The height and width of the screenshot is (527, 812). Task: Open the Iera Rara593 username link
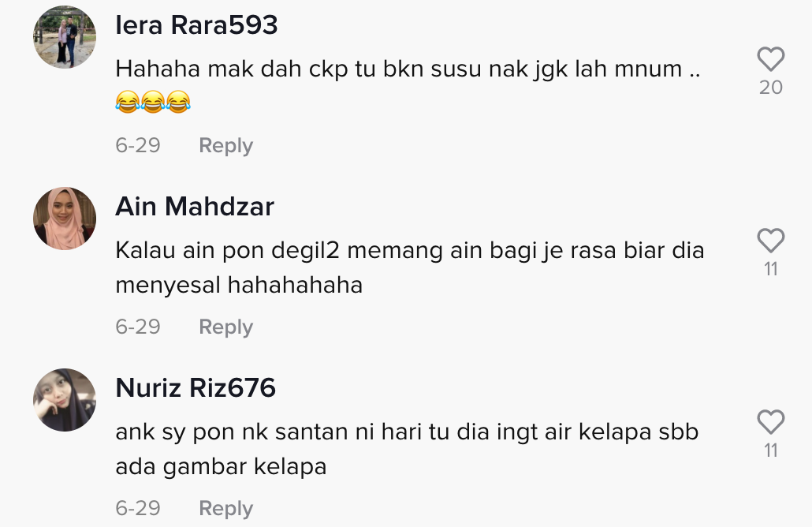[x=196, y=25]
